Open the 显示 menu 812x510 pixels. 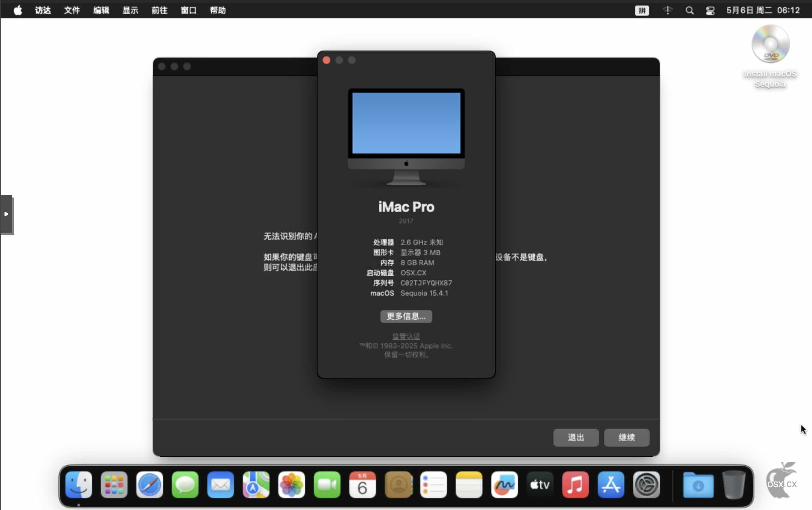pyautogui.click(x=130, y=10)
